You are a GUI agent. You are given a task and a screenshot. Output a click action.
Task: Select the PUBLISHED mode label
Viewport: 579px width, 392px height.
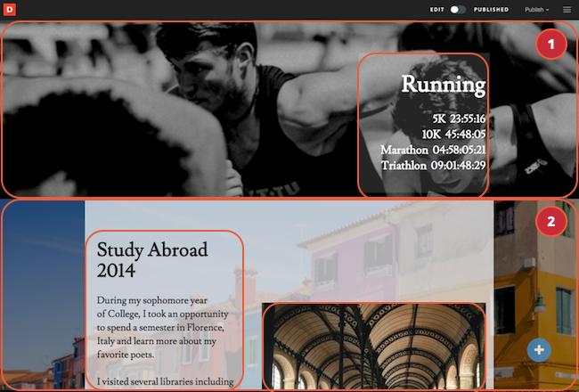[x=491, y=10]
